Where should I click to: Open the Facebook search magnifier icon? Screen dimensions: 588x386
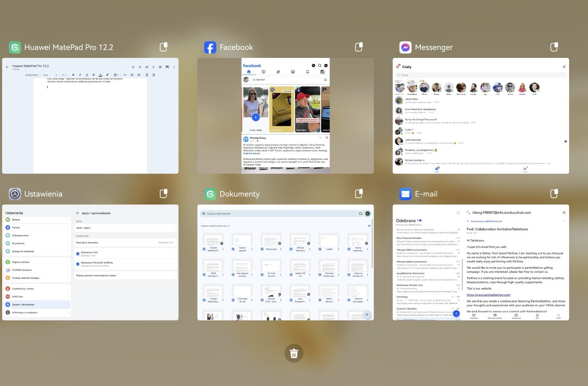tap(320, 66)
